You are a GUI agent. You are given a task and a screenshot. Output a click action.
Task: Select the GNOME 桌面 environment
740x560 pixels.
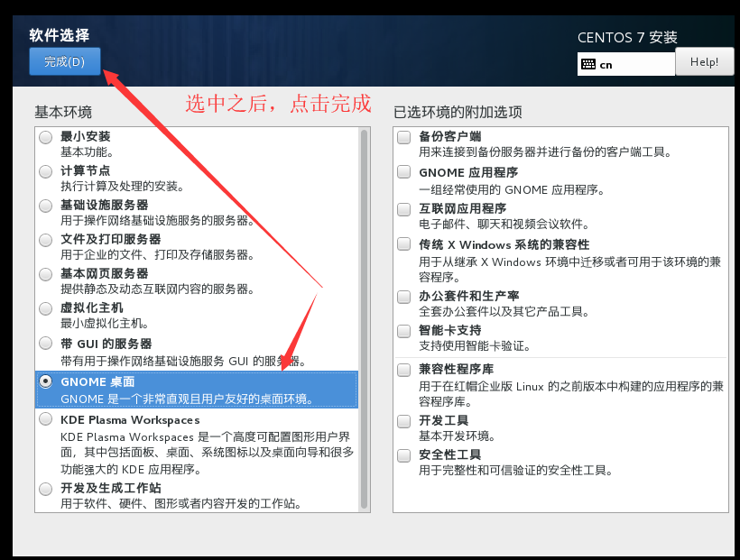coord(45,382)
